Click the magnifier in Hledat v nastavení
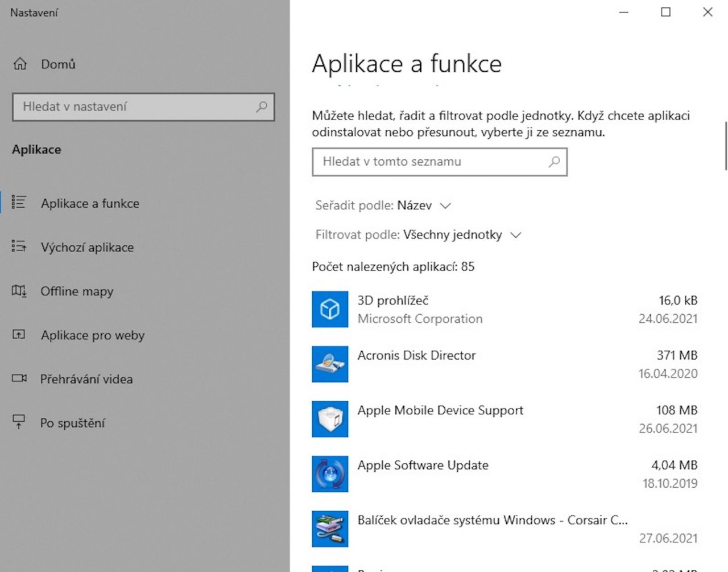Screen dimensions: 728x572 (x=262, y=106)
